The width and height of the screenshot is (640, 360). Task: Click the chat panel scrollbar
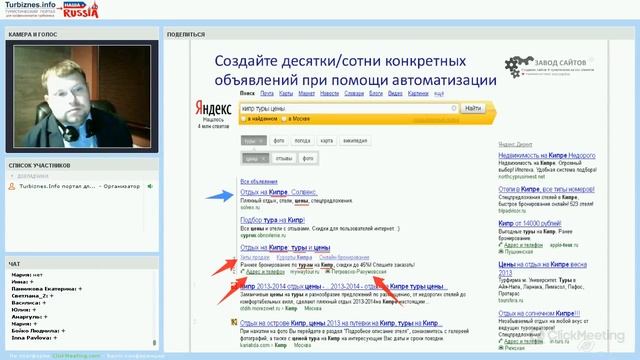[x=154, y=342]
